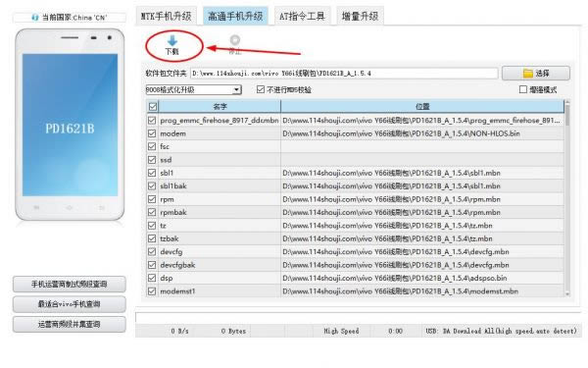
Task: Click the 名字 column header
Action: [220, 107]
